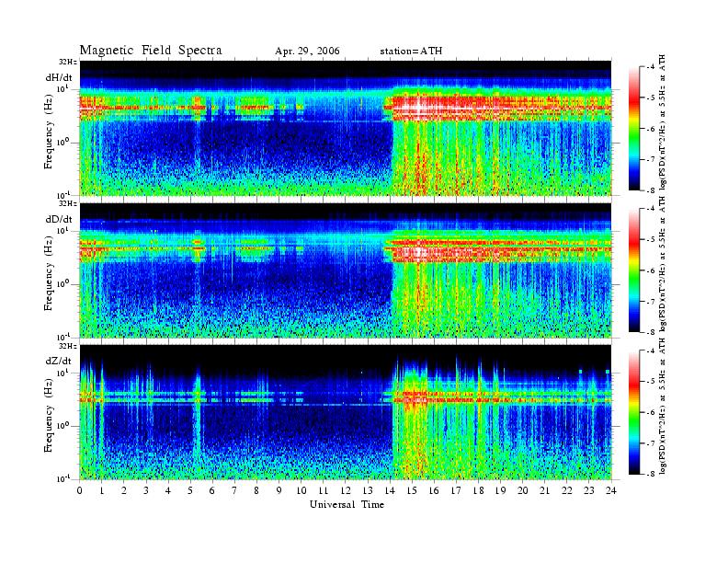Click the "-8" value on dH/dt color scale
Screen dimensions: 728x563
(651, 190)
